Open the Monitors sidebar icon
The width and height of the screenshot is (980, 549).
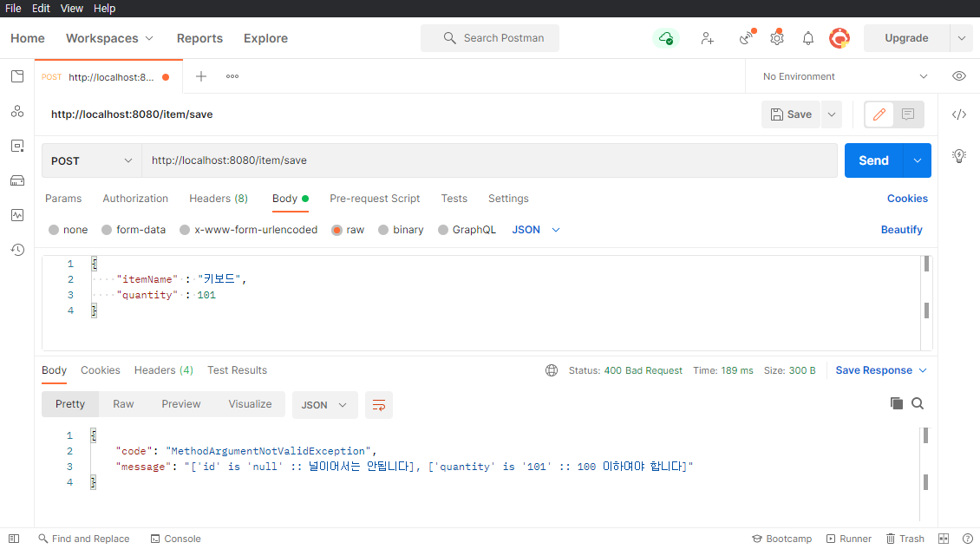click(17, 215)
